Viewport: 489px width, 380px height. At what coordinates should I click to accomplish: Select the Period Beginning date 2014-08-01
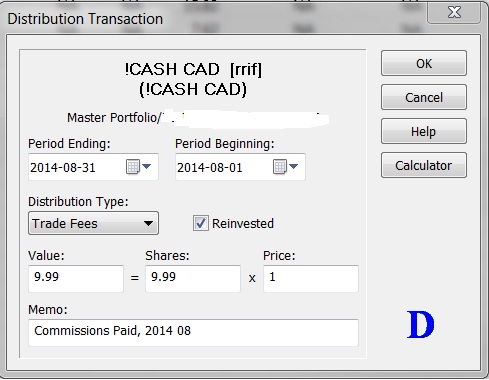click(210, 167)
